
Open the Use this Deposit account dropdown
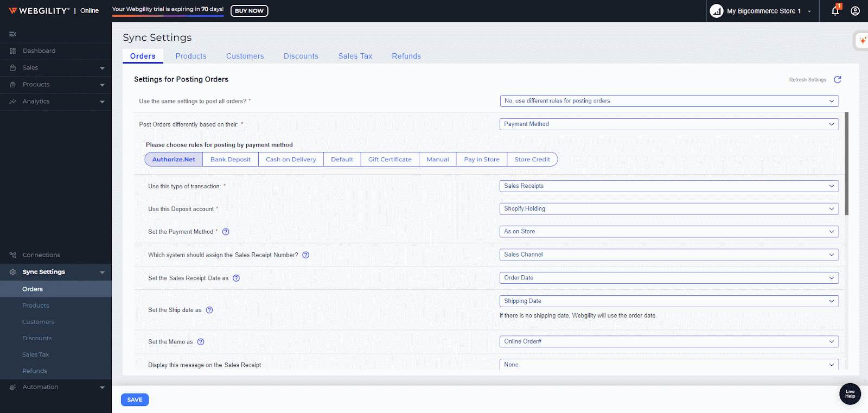coord(668,209)
